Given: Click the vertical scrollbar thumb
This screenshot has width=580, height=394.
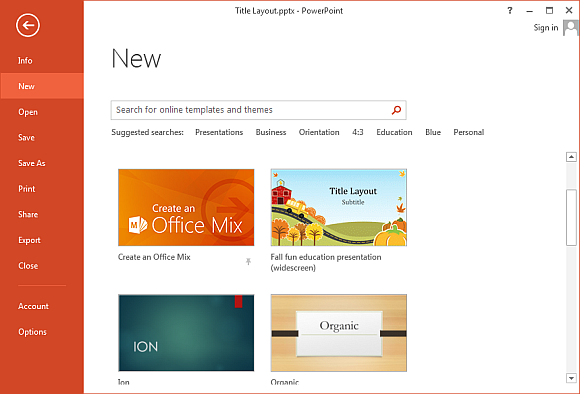Looking at the screenshot, I should tap(571, 217).
